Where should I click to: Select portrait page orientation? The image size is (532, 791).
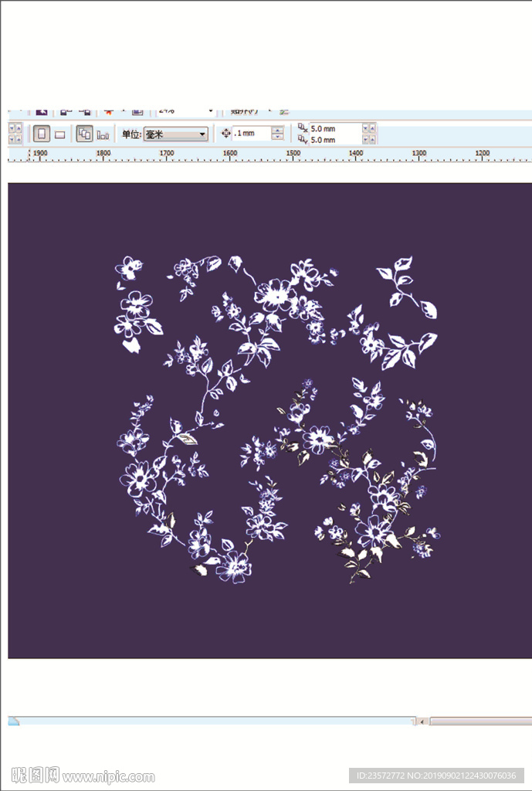pyautogui.click(x=42, y=134)
